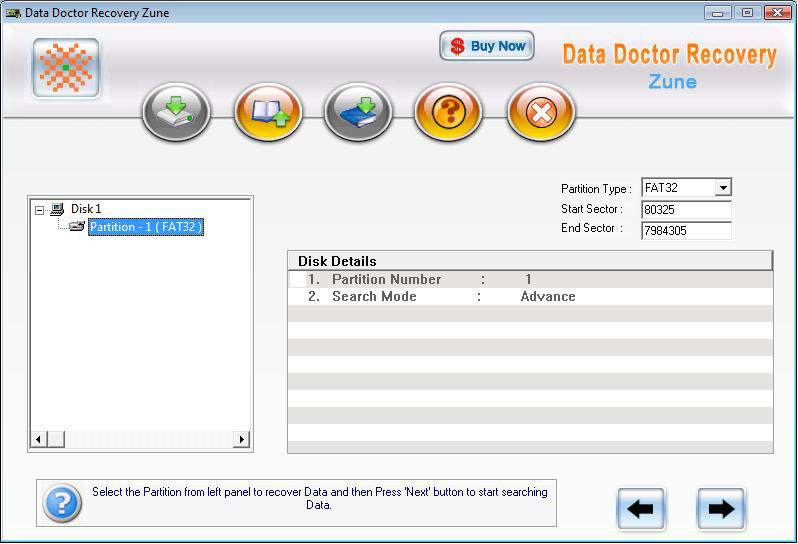Go back with the left arrow button

point(641,508)
